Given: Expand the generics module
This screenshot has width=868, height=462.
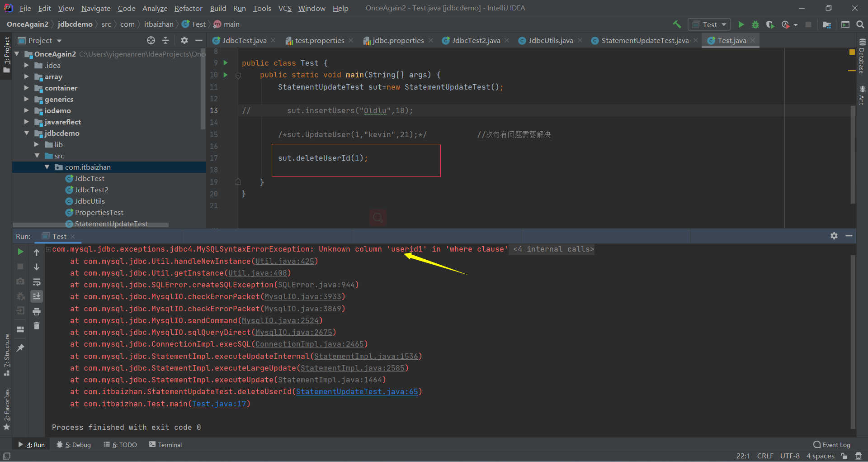Looking at the screenshot, I should [27, 99].
